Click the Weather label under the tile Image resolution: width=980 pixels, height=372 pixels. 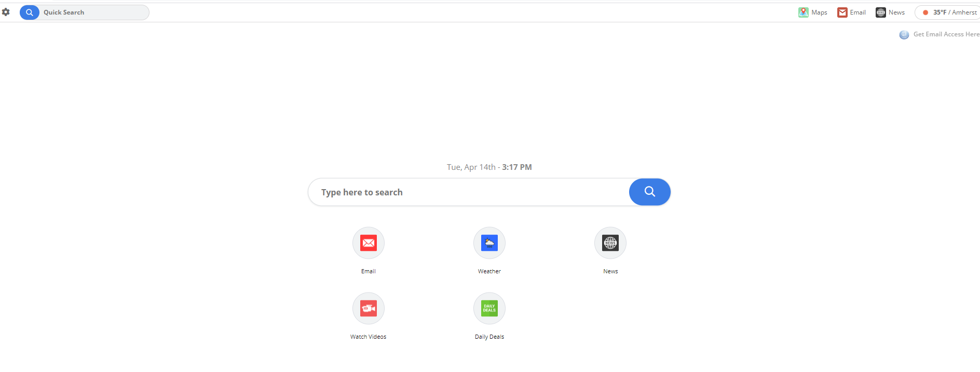489,271
